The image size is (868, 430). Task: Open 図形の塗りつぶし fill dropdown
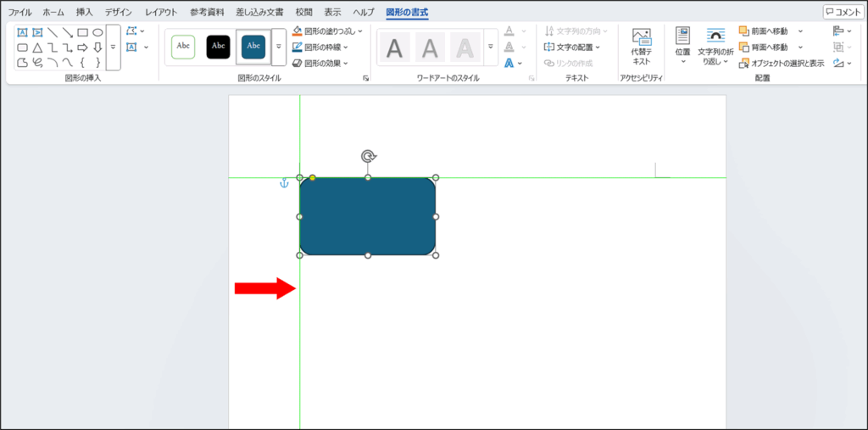point(327,31)
